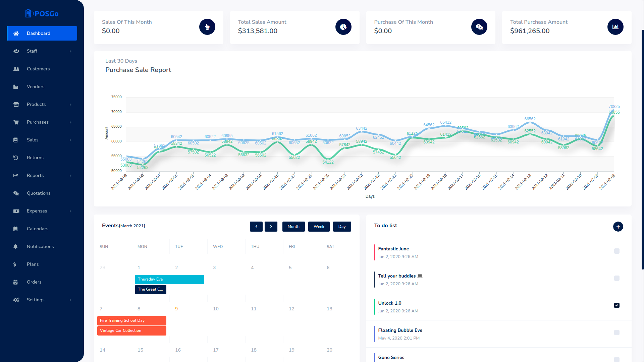
Task: Expand the Products menu item
Action: tap(42, 104)
